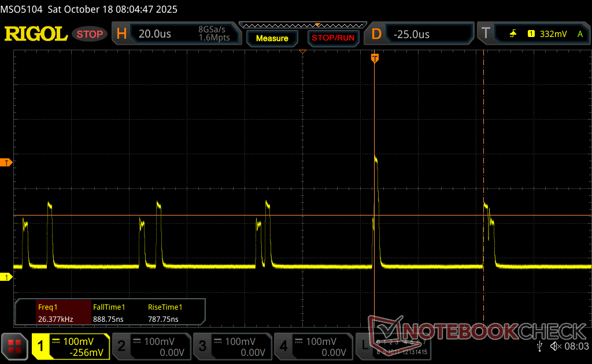The height and width of the screenshot is (364, 592).
Task: Turn on channel 4
Action: 313,347
